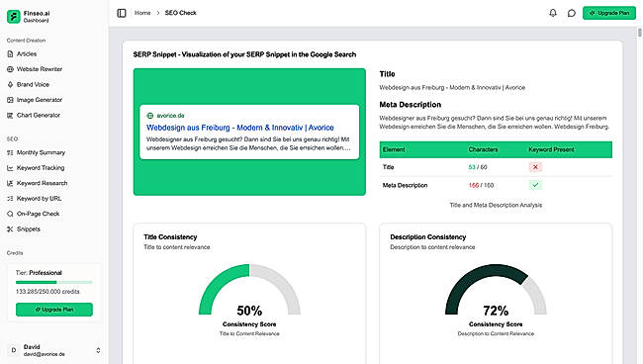This screenshot has width=643, height=364.
Task: Click the Keyword Present column header
Action: (x=551, y=149)
